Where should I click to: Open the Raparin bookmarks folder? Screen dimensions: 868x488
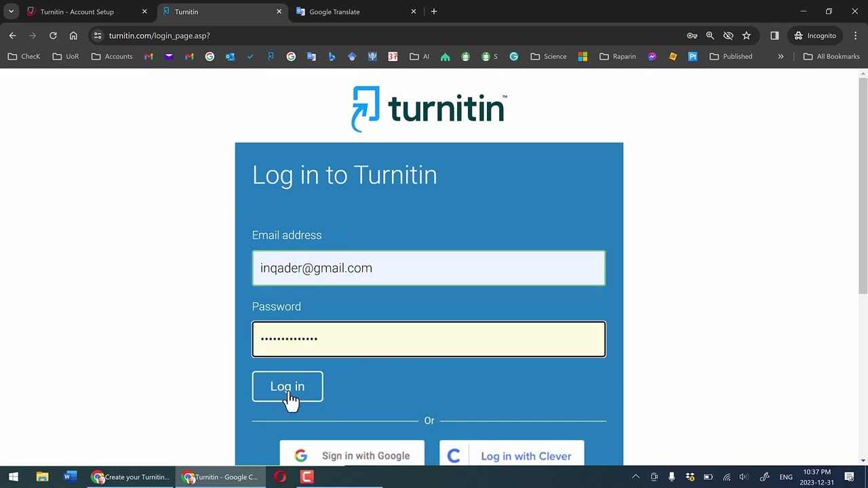[618, 56]
